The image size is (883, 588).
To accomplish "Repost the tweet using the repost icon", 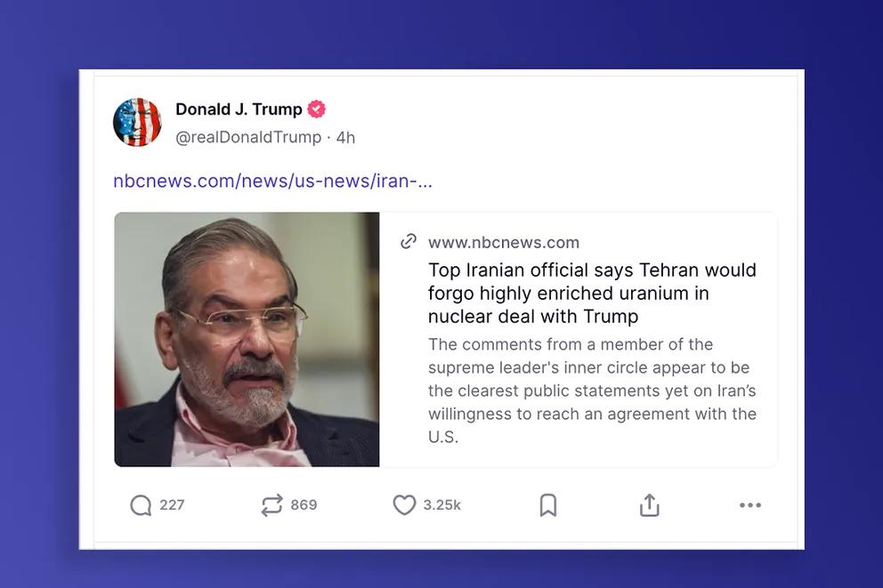I will [x=271, y=504].
